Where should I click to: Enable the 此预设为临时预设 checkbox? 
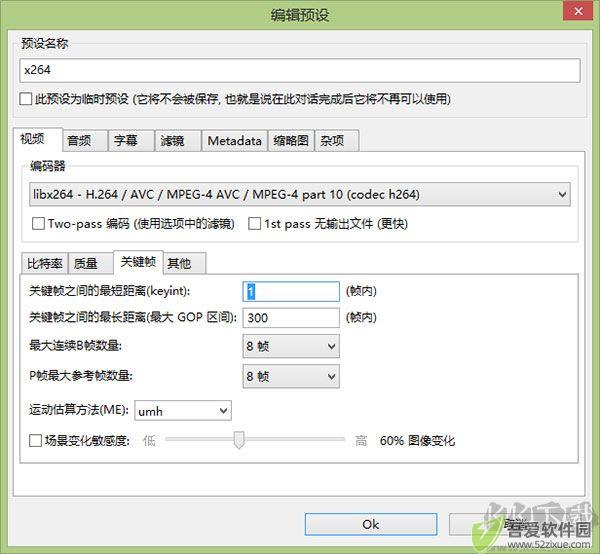[26, 99]
